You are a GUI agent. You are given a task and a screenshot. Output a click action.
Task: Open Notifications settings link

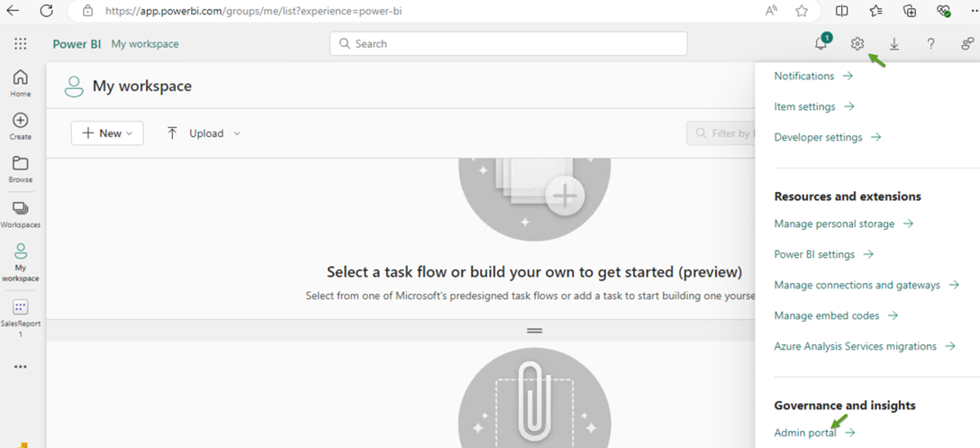[813, 76]
